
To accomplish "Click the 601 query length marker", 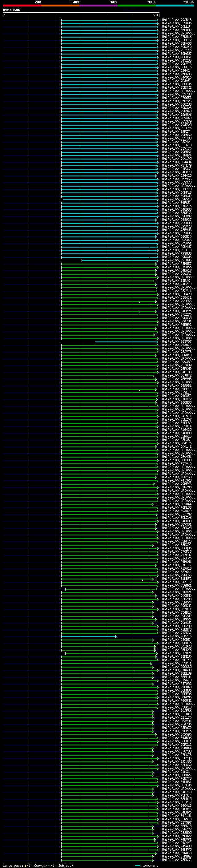I will point(155,15).
